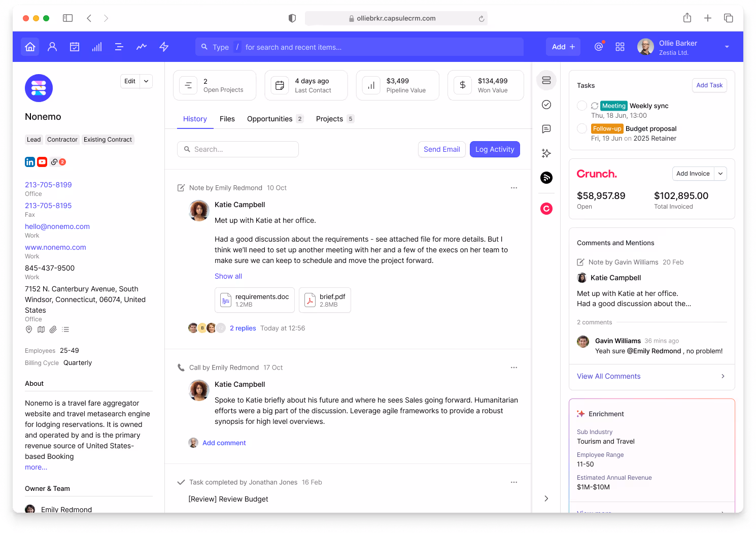Open the www.nonemo.com website link
Viewport: 756px width, 533px height.
[55, 247]
